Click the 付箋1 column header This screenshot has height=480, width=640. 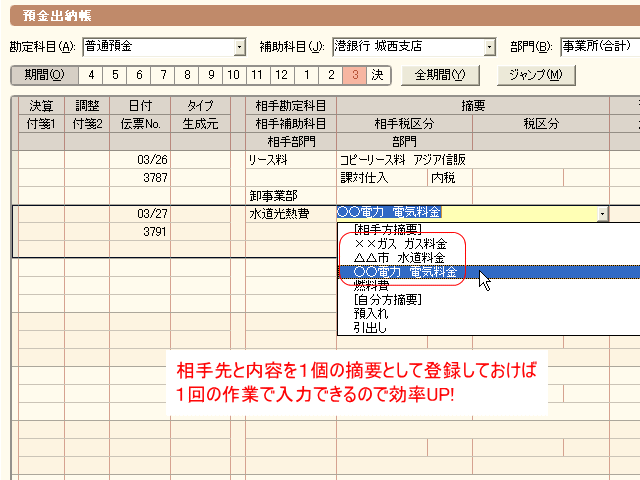(x=41, y=124)
